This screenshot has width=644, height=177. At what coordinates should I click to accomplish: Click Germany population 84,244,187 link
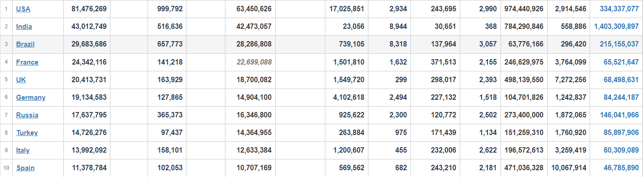point(621,98)
